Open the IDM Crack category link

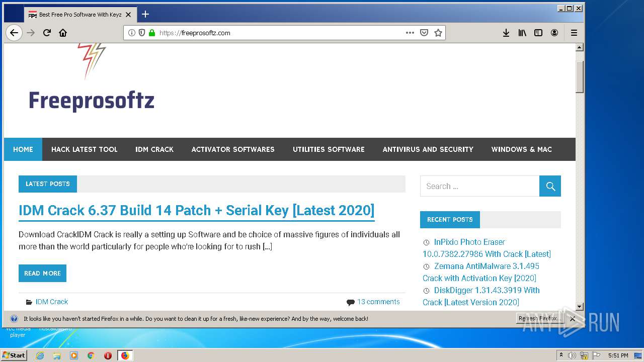[52, 302]
